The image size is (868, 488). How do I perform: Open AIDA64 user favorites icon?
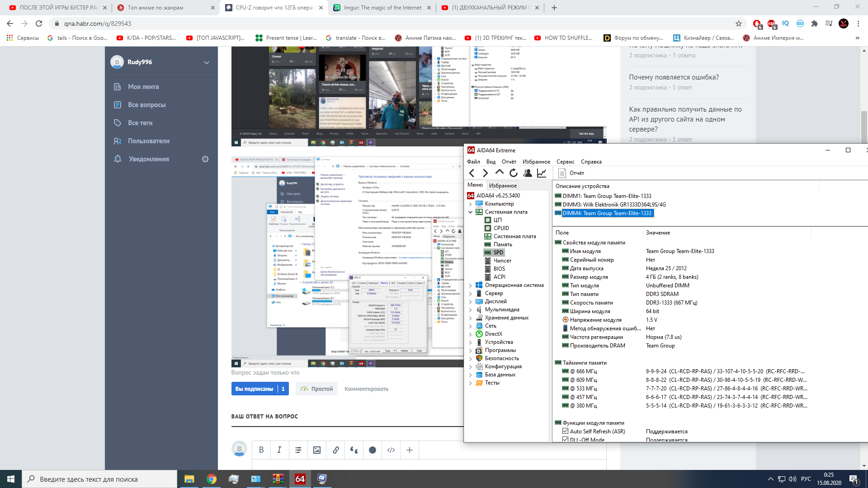click(528, 173)
